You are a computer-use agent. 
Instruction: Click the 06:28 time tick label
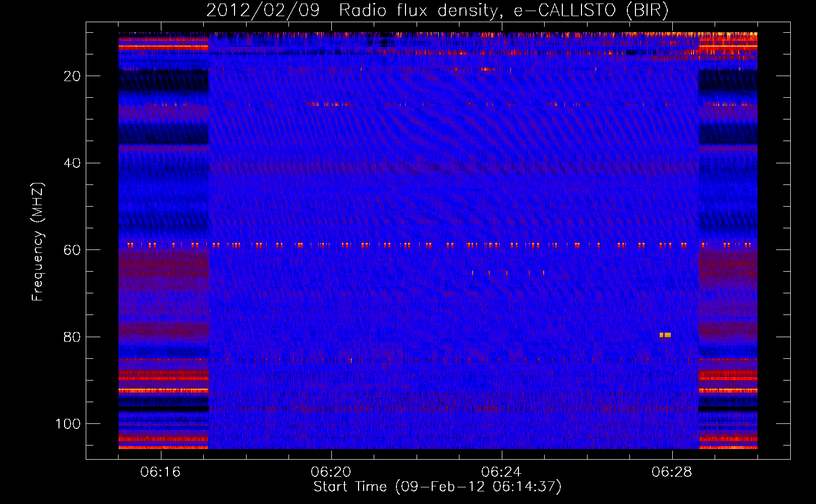(x=672, y=472)
